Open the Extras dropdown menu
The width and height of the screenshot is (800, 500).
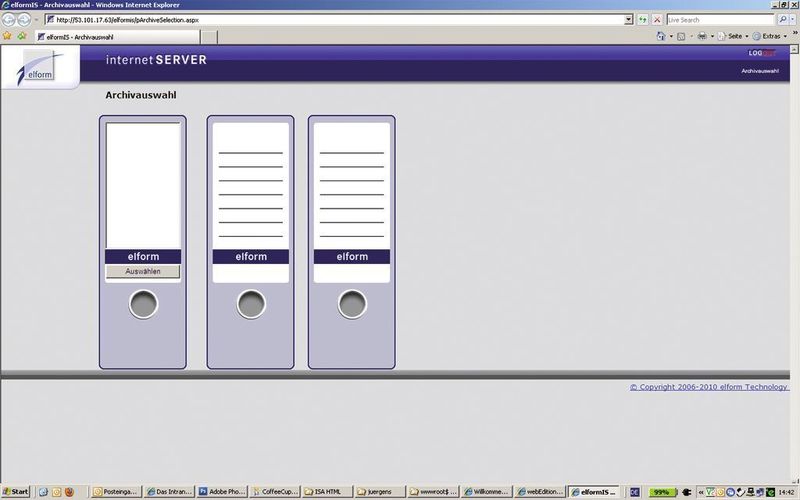[x=772, y=36]
